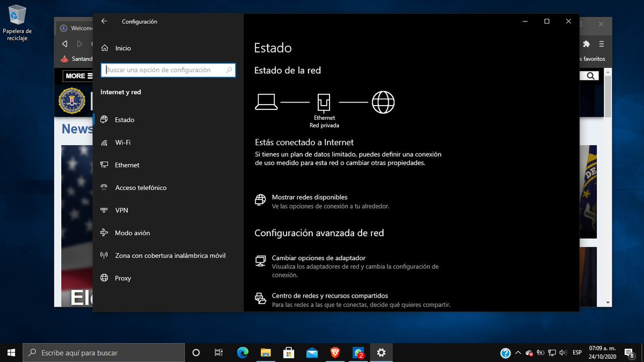Click the network icon in system tray
Viewport: 644px width, 362px height.
[x=552, y=353]
